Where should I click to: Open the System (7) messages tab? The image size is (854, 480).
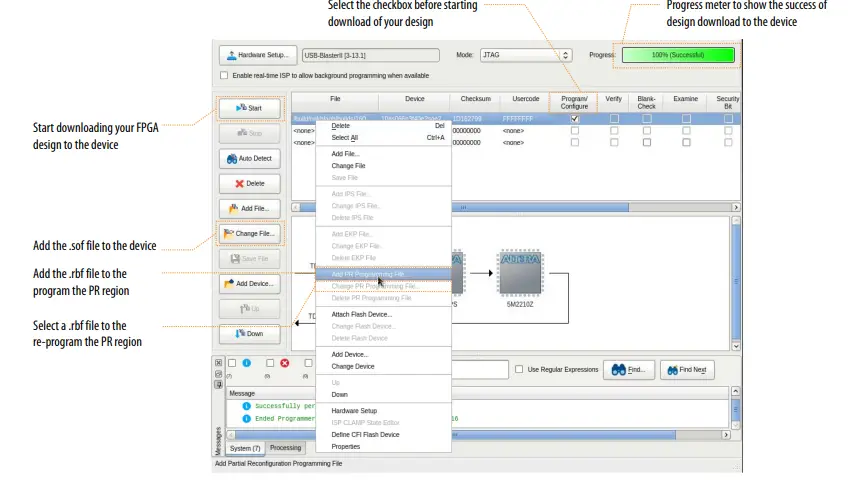[x=245, y=448]
